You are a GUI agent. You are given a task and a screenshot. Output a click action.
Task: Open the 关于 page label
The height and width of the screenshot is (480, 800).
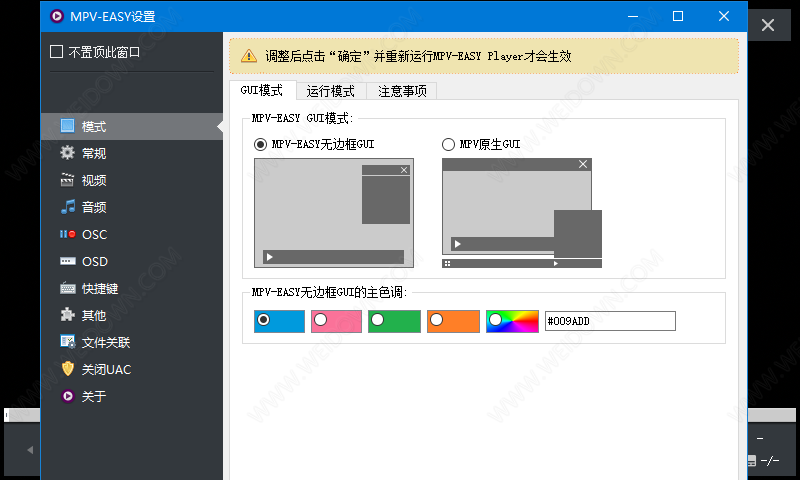[x=94, y=396]
